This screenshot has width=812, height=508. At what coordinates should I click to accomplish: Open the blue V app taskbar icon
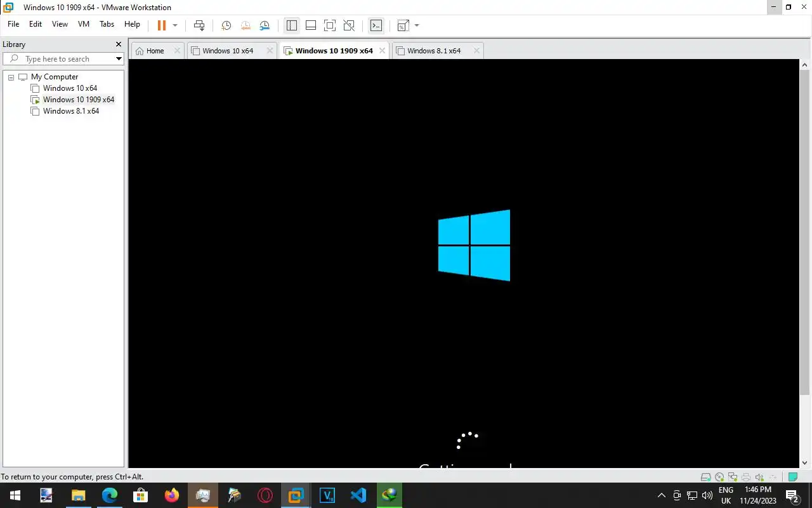[327, 495]
